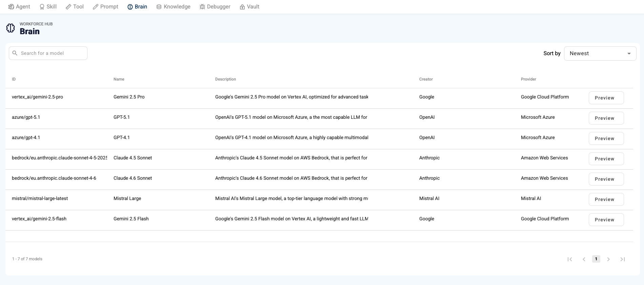Click Google Cloud Platform in Gemini 2.5 Flash row
Image resolution: width=644 pixels, height=285 pixels.
545,219
